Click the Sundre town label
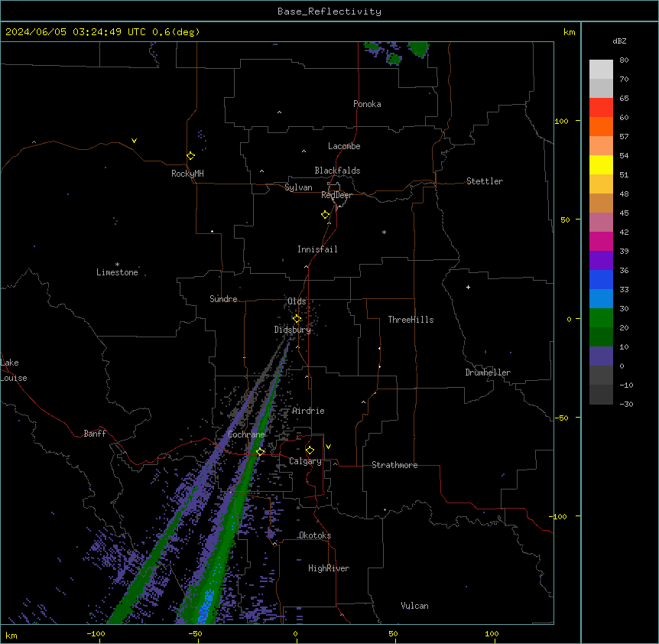 pyautogui.click(x=223, y=299)
